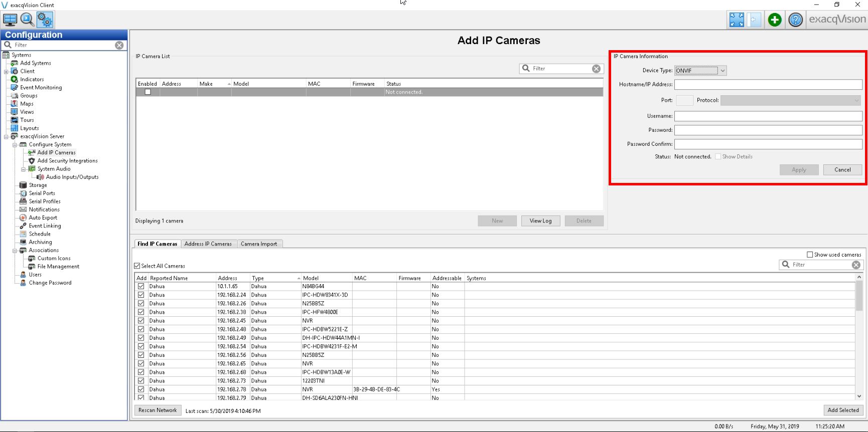Click the Notifications envelope icon
The width and height of the screenshot is (868, 432).
23,209
